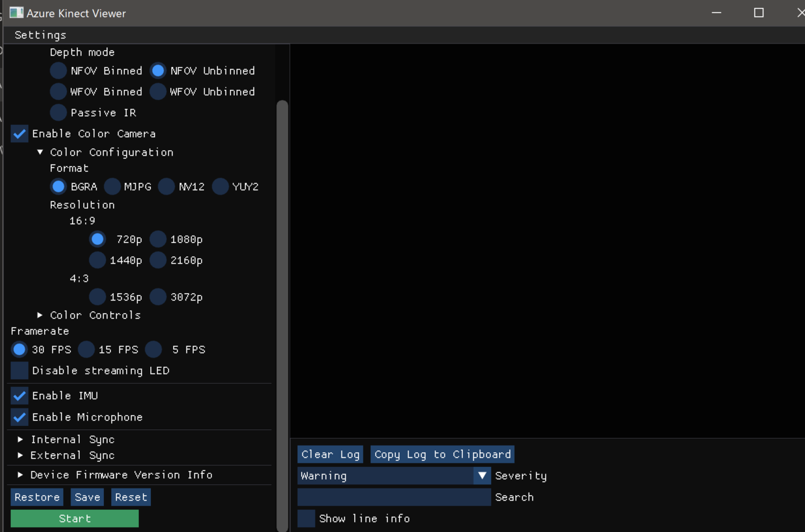Expand External Sync section
Viewport: 805px width, 532px height.
21,456
